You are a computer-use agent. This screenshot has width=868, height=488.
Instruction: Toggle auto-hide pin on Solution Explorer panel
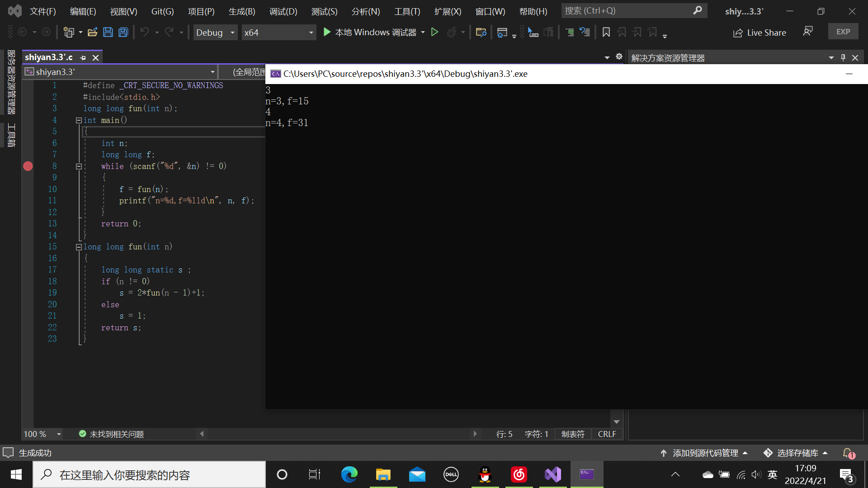(x=843, y=58)
